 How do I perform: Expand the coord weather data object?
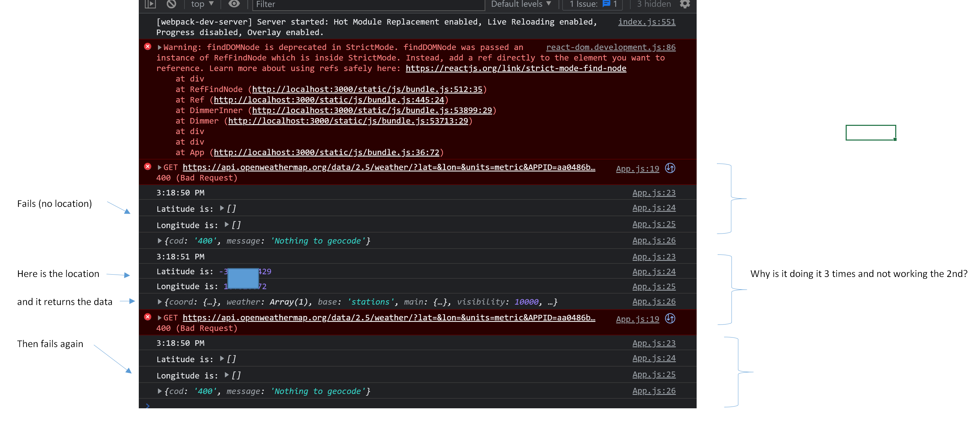(x=160, y=302)
